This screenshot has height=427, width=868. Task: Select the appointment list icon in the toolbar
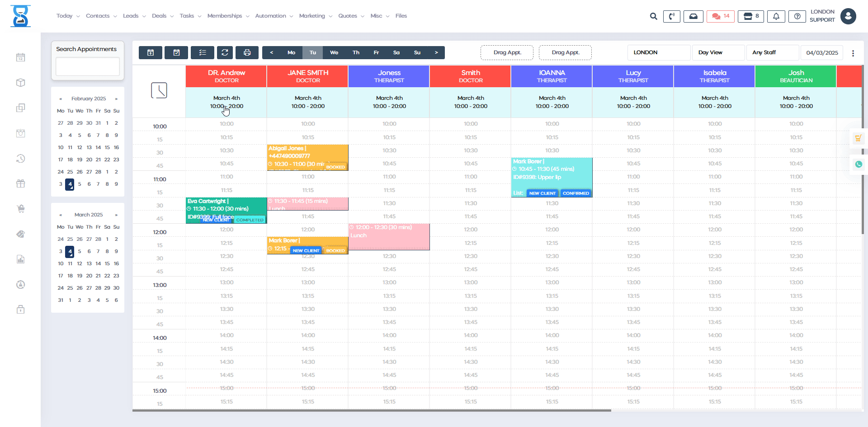click(x=202, y=52)
